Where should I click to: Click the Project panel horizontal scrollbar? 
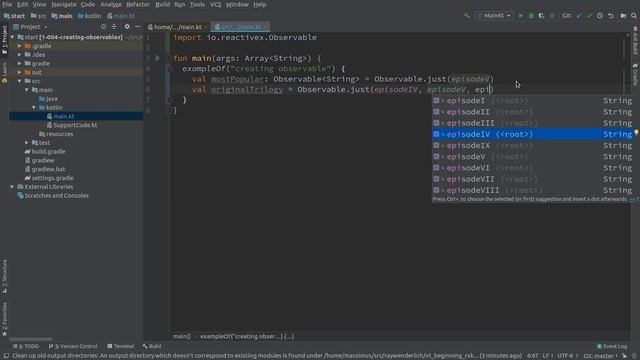coord(31,339)
